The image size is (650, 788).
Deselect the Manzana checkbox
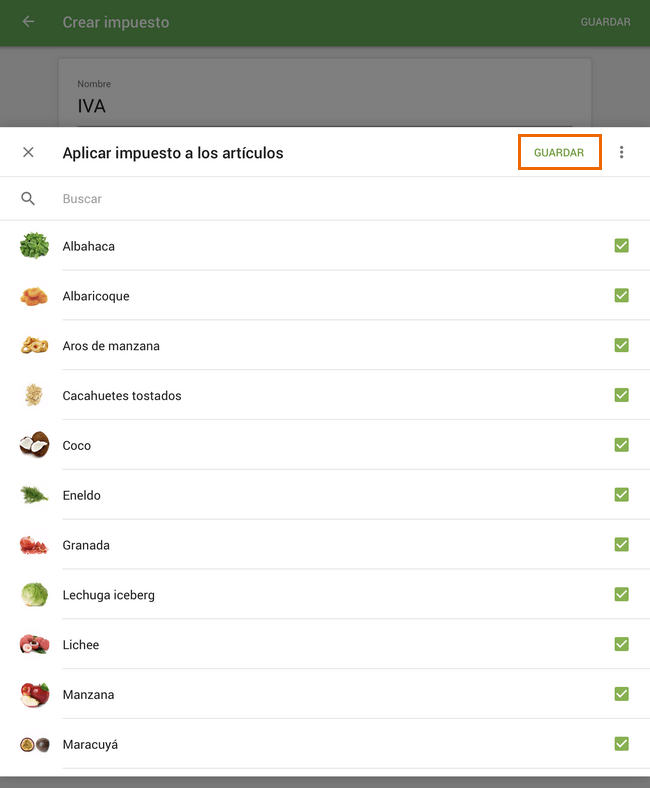click(x=621, y=694)
